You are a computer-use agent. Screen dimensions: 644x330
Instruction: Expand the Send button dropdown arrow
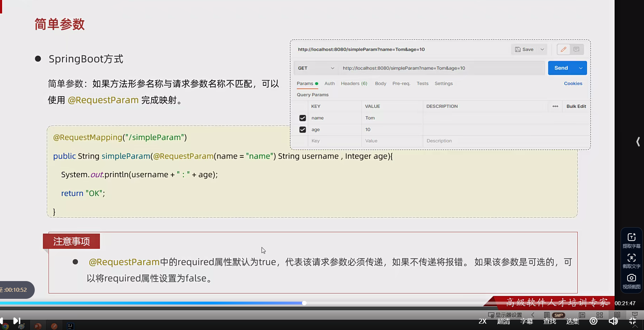coord(581,68)
